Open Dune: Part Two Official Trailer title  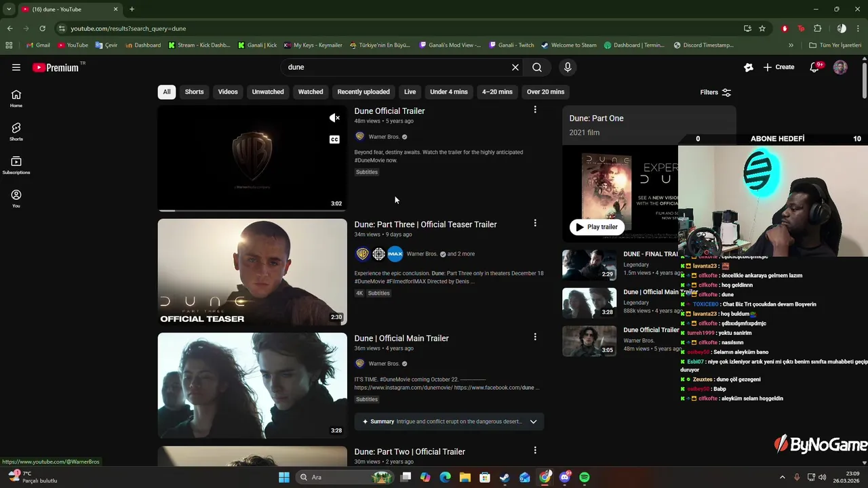[x=410, y=451]
